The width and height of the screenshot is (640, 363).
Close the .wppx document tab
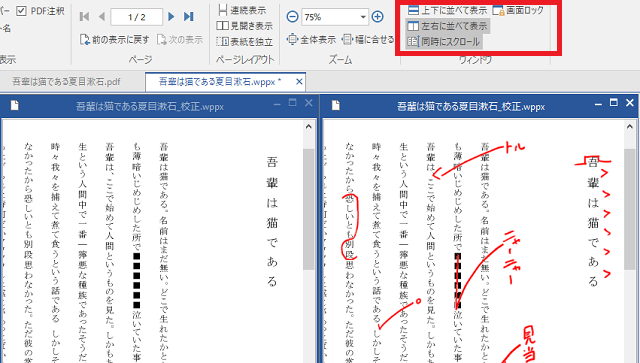[299, 82]
